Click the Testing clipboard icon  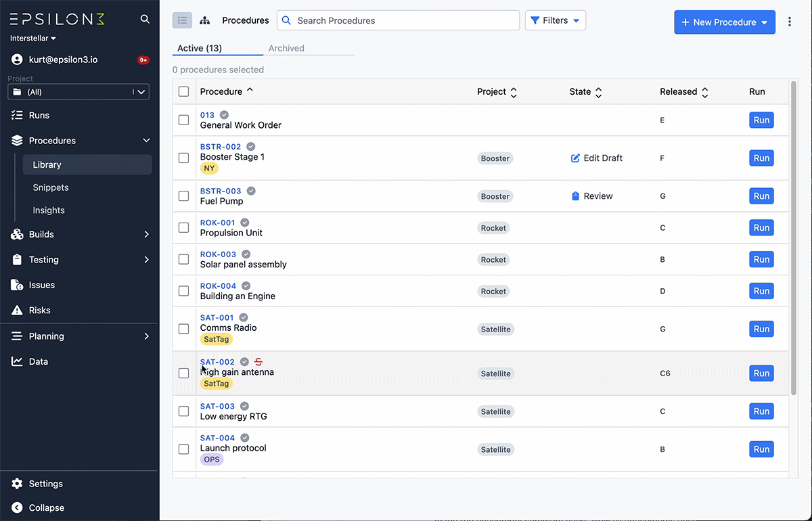coord(17,260)
